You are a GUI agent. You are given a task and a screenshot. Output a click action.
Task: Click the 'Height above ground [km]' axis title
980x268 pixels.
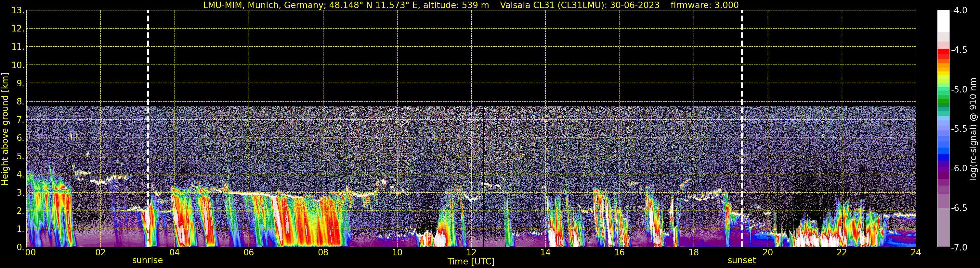[5, 129]
